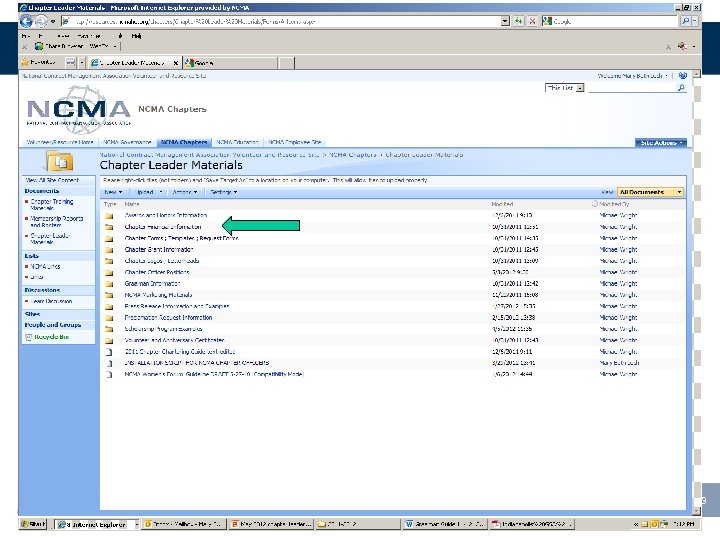Expand the Settings menu in library toolbar

tap(224, 192)
